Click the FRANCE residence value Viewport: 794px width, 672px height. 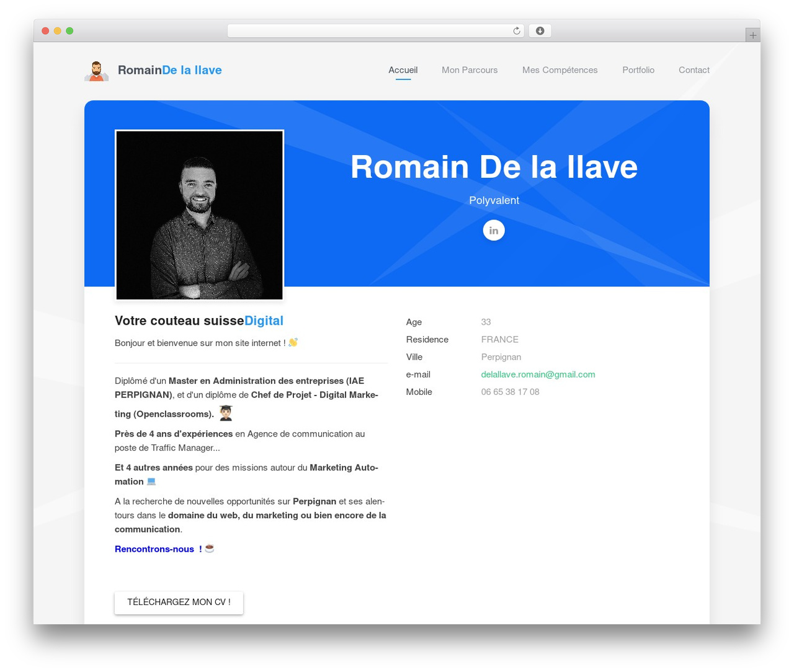[x=500, y=340]
